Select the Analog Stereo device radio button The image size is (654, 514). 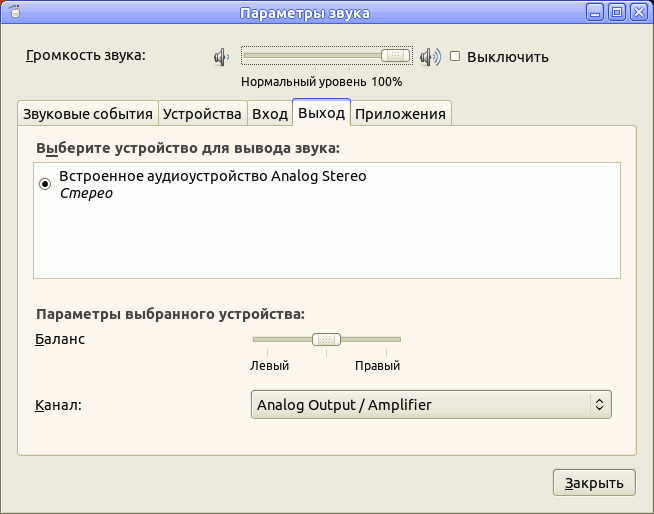point(45,184)
